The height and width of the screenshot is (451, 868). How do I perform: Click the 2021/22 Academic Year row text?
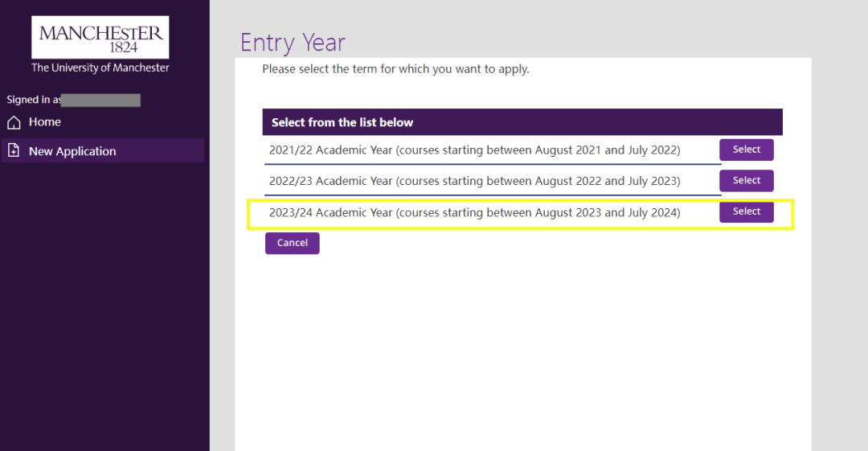[474, 150]
